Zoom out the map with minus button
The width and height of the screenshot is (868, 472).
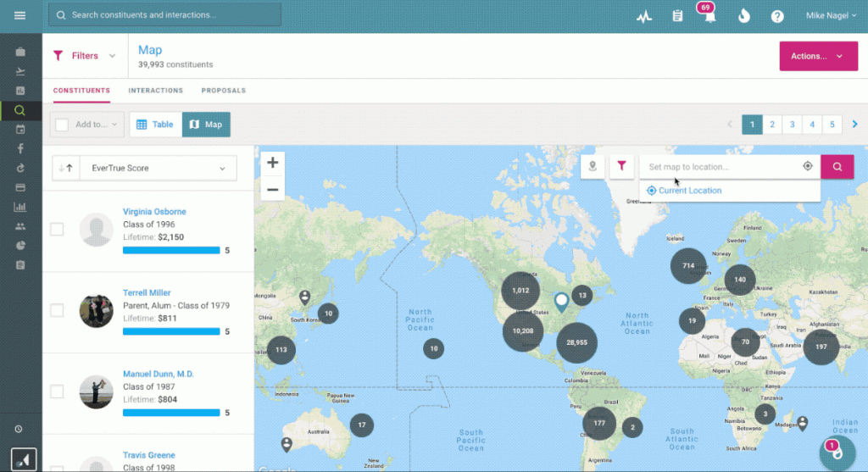click(x=272, y=190)
